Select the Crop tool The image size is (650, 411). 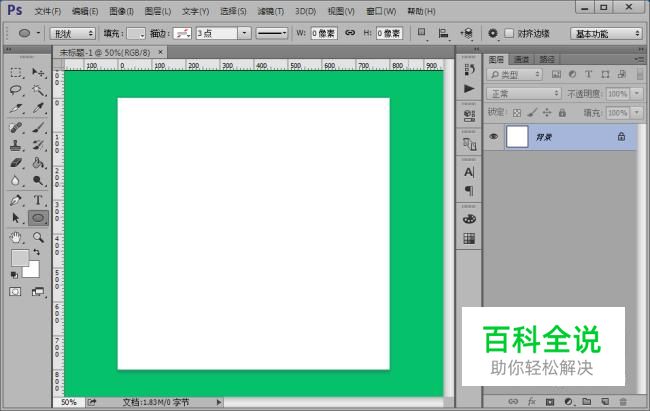tap(16, 108)
